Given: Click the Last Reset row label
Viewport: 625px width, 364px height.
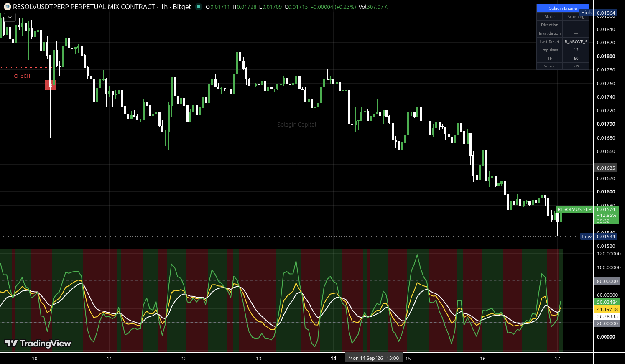Looking at the screenshot, I should [x=550, y=42].
